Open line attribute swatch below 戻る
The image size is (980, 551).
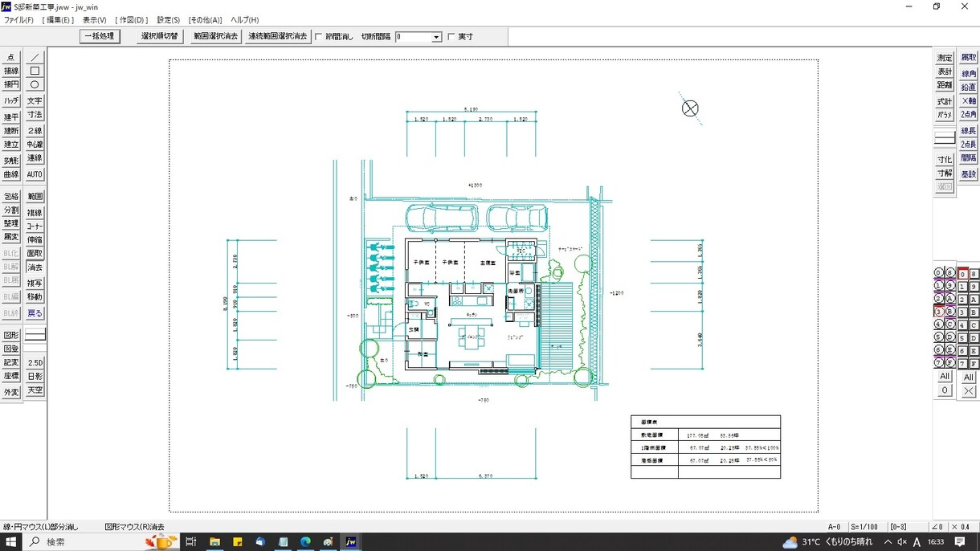(35, 335)
